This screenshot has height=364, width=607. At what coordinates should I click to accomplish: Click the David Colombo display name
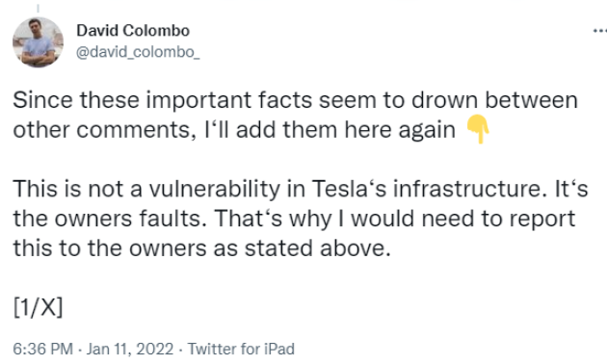pos(133,31)
